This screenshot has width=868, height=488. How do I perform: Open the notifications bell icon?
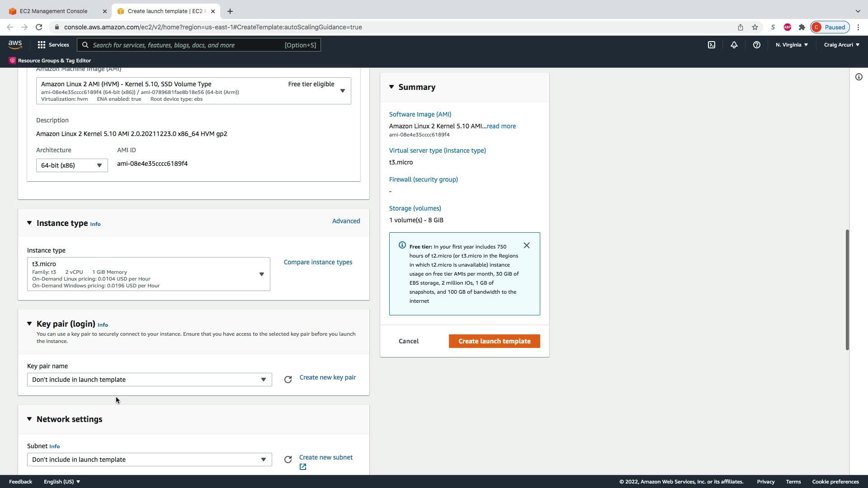coord(734,45)
